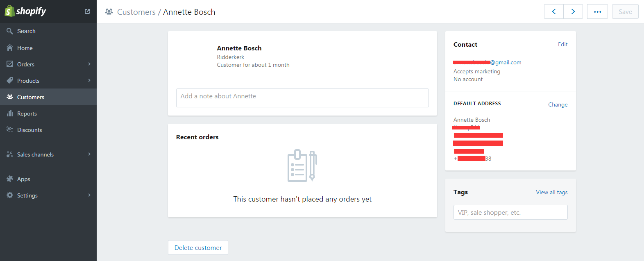The image size is (644, 261).
Task: Click the Shopify logo icon
Action: [x=10, y=11]
